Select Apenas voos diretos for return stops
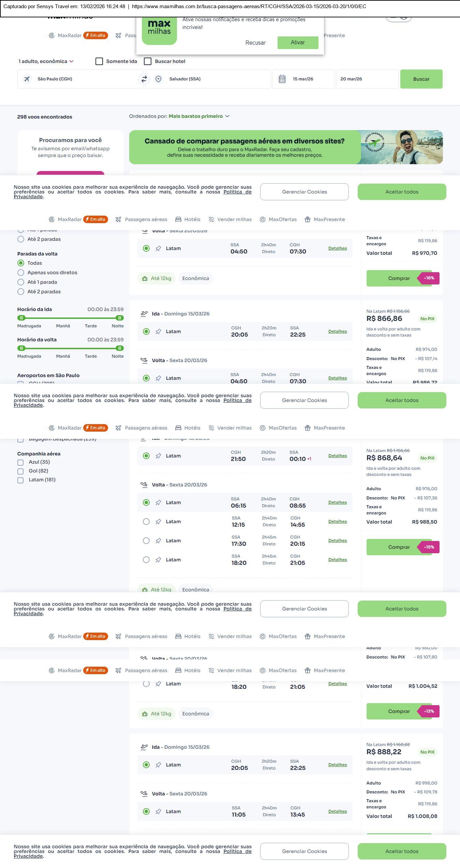The width and height of the screenshot is (460, 868). click(x=21, y=273)
